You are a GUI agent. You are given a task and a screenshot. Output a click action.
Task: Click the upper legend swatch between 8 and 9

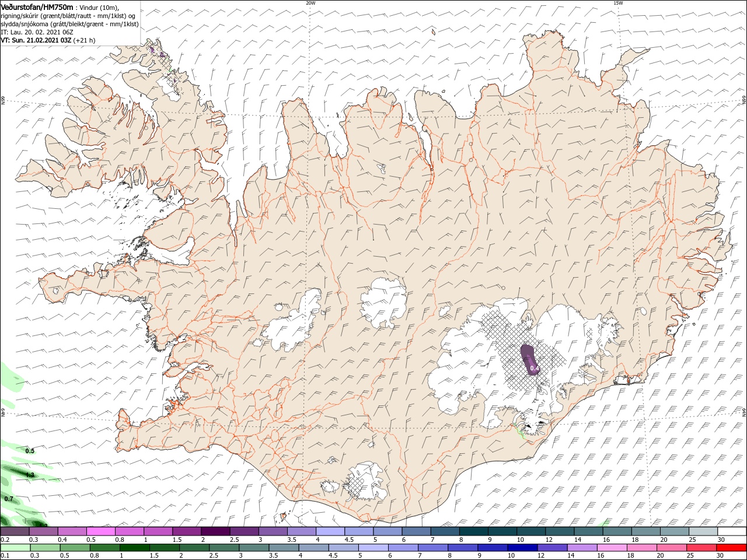tap(474, 531)
